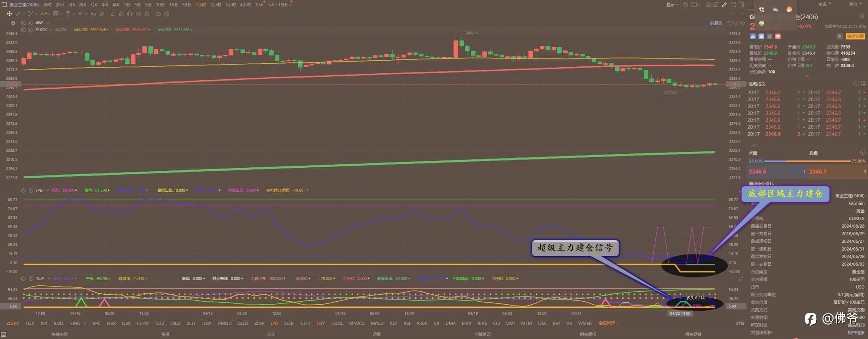The width and height of the screenshot is (868, 339).
Task: Open the chart share/edit image icon
Action: [716, 5]
